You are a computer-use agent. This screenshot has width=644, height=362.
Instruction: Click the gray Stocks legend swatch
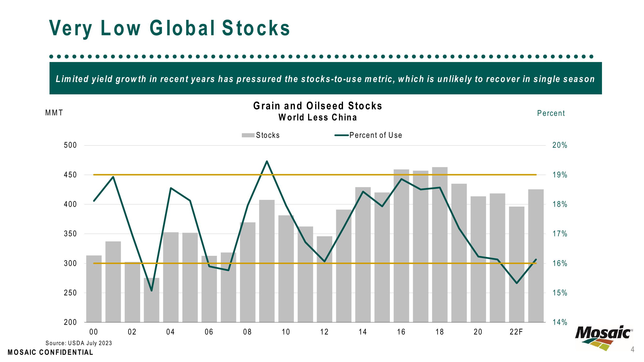[248, 135]
